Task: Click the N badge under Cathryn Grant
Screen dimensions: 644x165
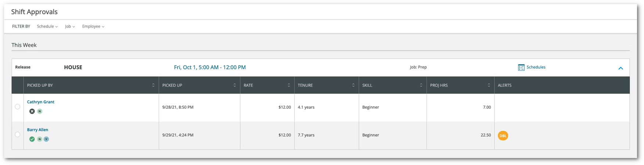Action: point(40,111)
